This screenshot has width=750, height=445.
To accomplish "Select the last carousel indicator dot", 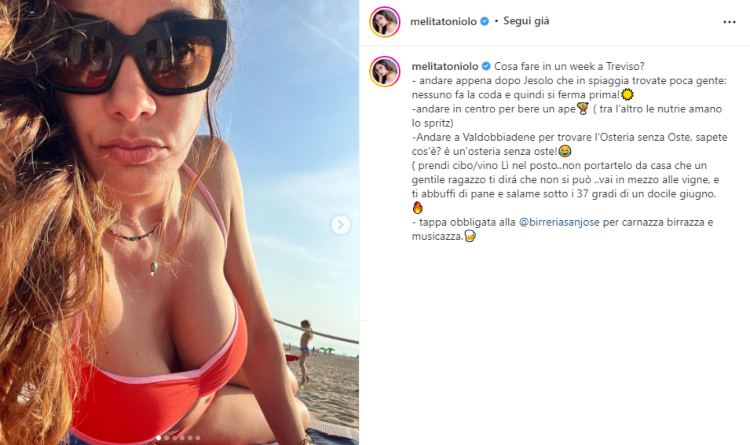I will [x=198, y=438].
